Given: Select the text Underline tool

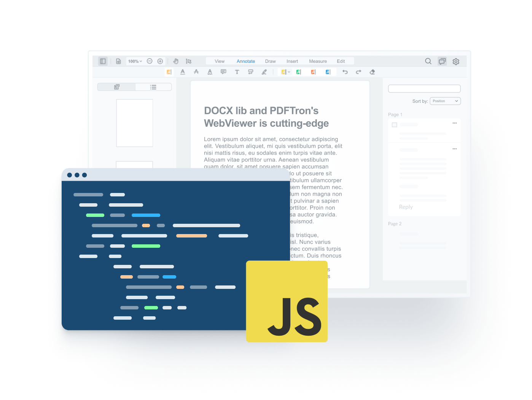Looking at the screenshot, I should click(183, 72).
